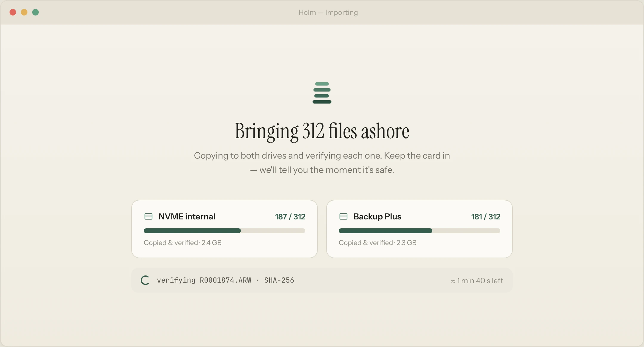Maximize the window with the green button

(x=35, y=12)
